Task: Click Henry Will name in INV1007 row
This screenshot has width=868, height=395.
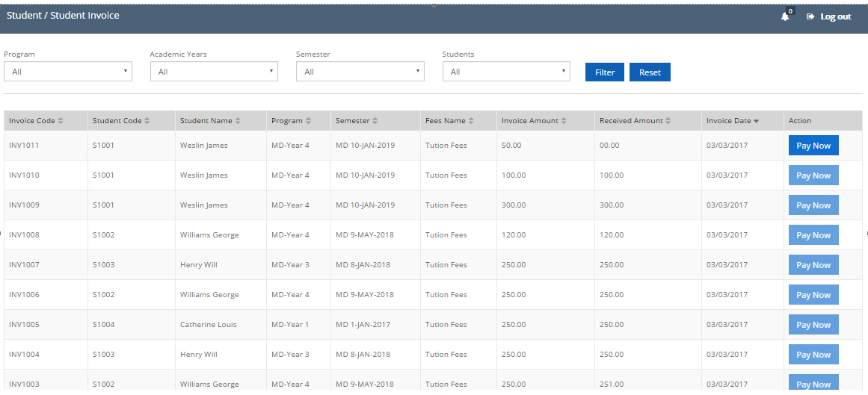Action: [198, 265]
